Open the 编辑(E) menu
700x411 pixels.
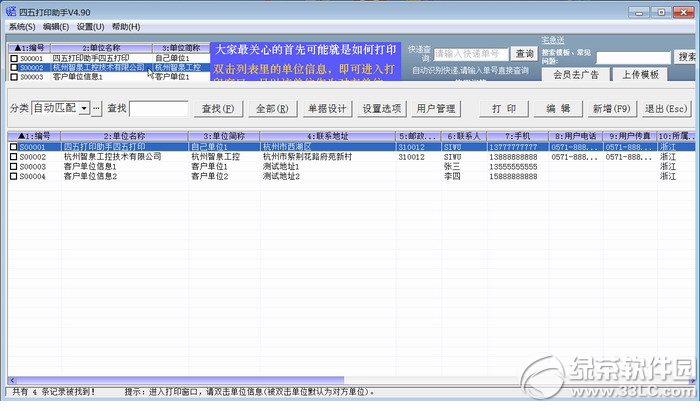56,27
